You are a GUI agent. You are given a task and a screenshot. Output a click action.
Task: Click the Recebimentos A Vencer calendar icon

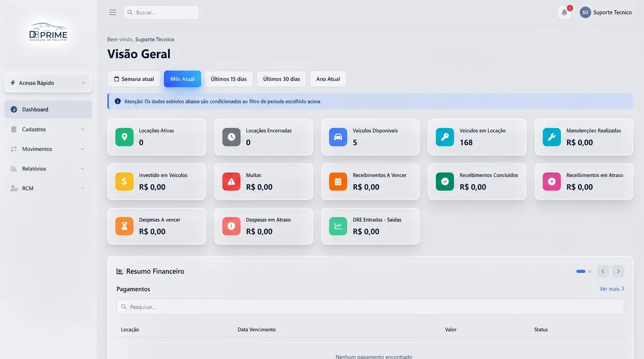338,181
